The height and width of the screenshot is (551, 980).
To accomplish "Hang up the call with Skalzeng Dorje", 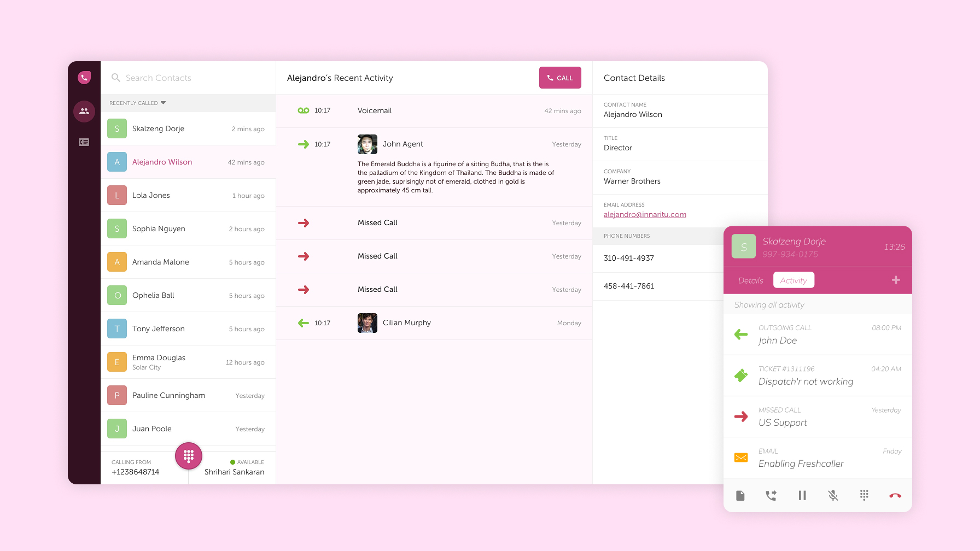I will tap(895, 495).
